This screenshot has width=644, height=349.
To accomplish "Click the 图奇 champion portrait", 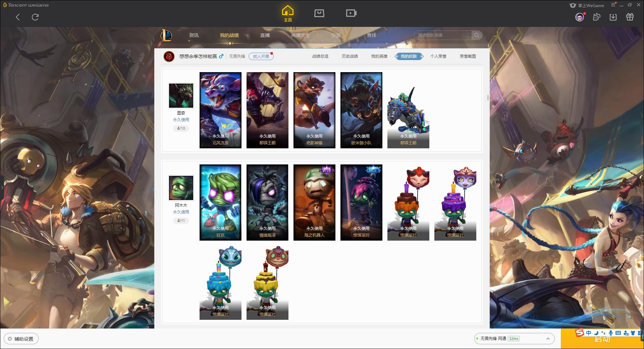I will coord(181,96).
